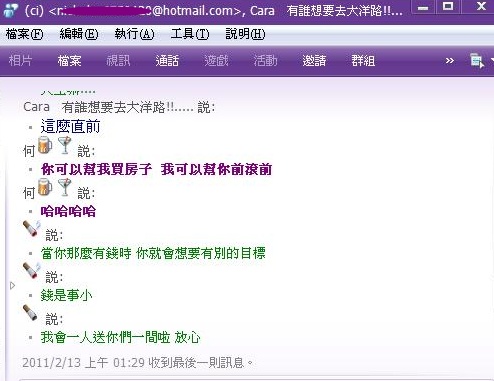494x381 pixels.
Task: Open the 工具(T) menu
Action: [x=190, y=34]
